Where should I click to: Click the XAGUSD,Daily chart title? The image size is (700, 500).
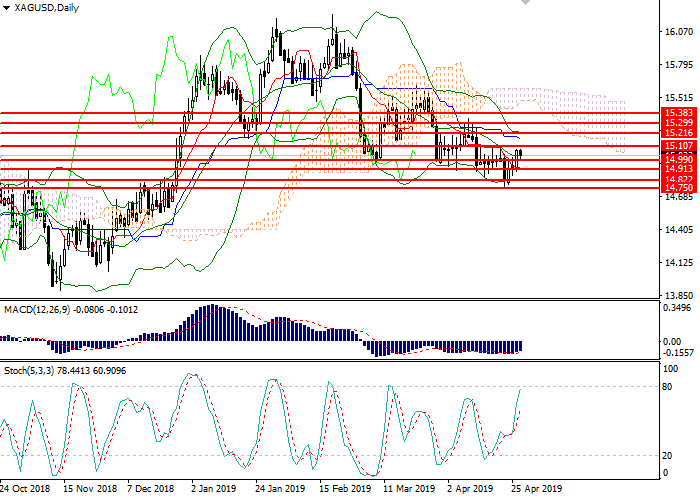pyautogui.click(x=45, y=8)
